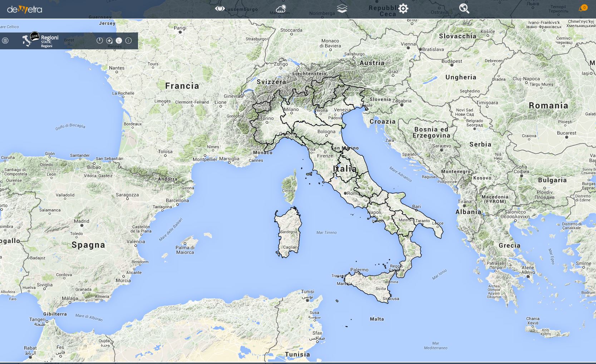Click the Regioni layer title text
This screenshot has width=596, height=364.
coord(50,38)
